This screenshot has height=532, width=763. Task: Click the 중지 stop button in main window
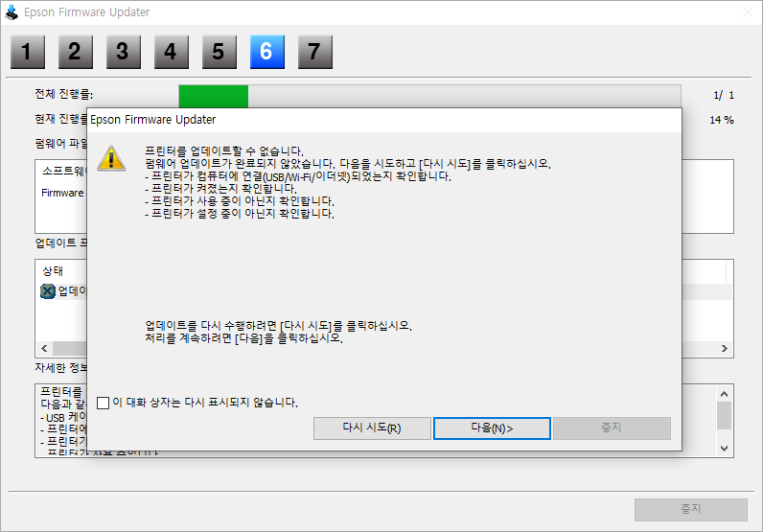tap(690, 510)
